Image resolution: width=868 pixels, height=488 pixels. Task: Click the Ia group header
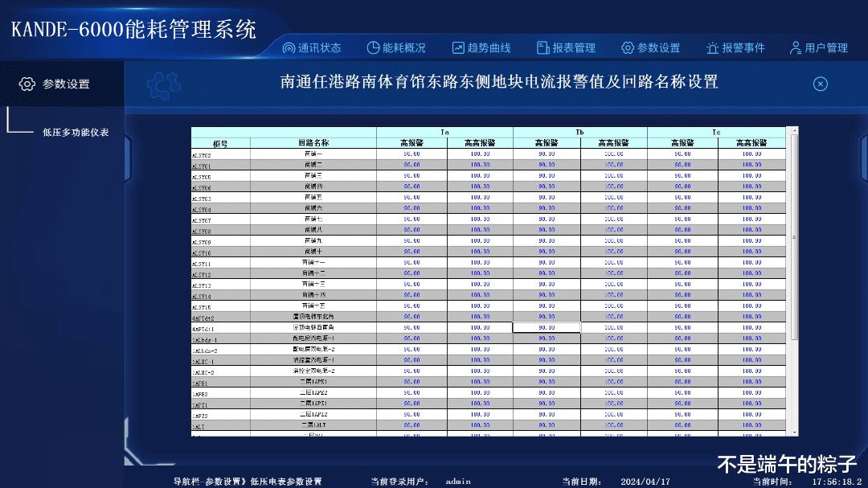pos(444,133)
